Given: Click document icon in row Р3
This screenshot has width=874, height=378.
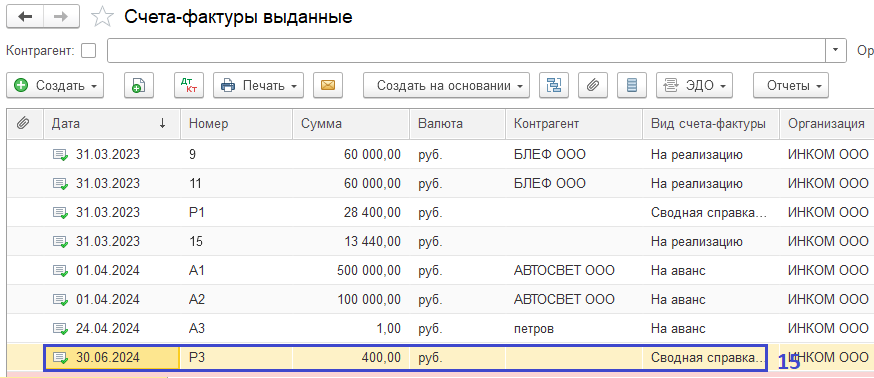Looking at the screenshot, I should click(60, 358).
